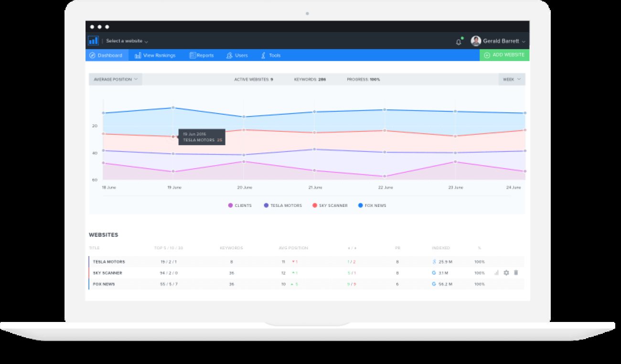
Task: Open the Tesla Motors website row
Action: click(109, 262)
